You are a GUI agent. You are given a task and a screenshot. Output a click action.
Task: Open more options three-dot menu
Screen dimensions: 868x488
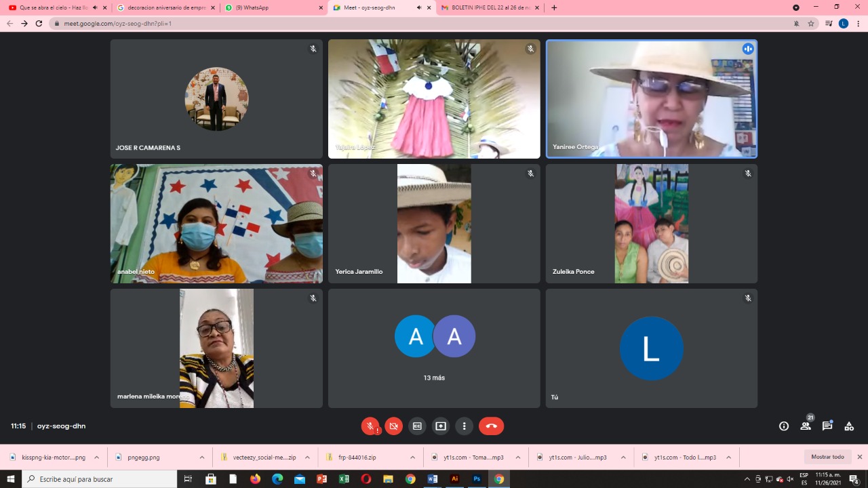pyautogui.click(x=465, y=426)
